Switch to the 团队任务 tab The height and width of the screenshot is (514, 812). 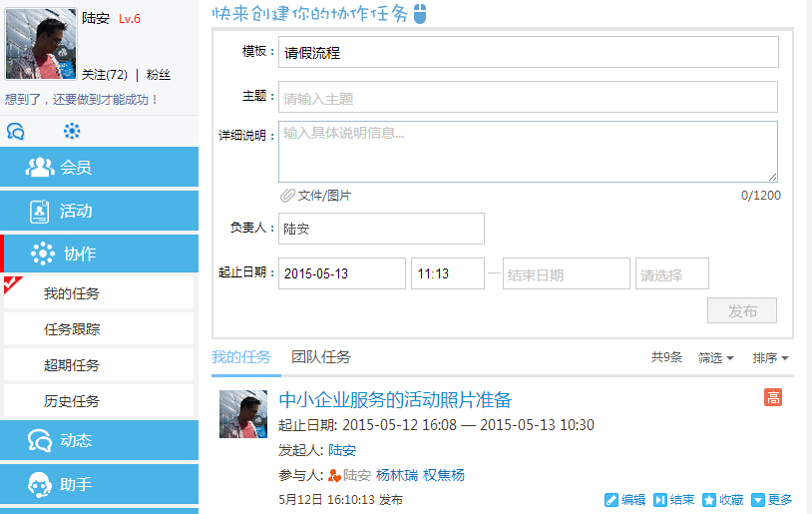point(320,357)
